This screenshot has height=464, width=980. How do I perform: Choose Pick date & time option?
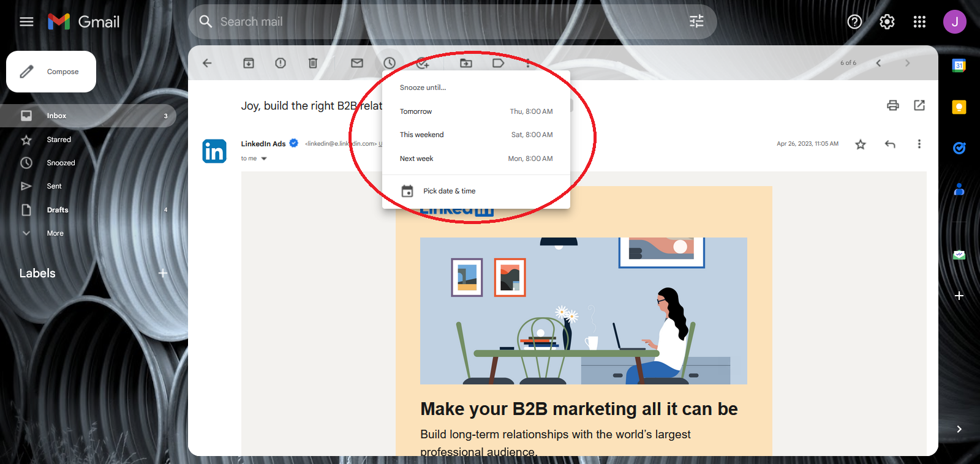(476, 191)
